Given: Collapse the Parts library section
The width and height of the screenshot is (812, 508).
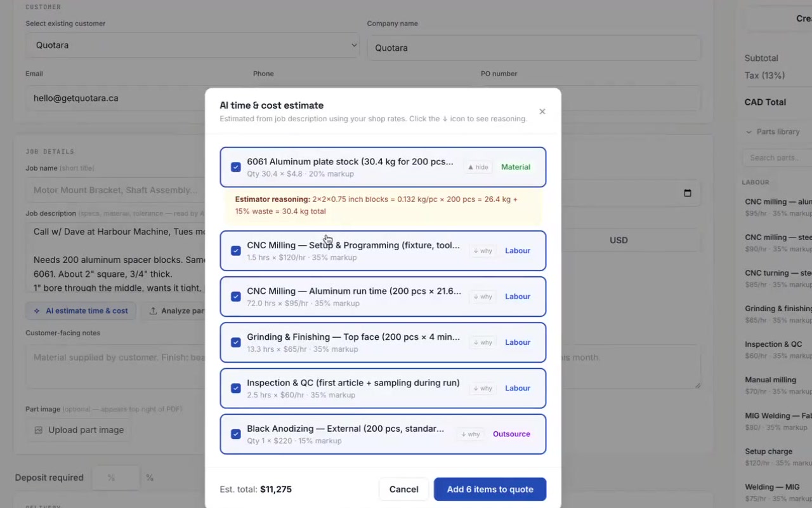Looking at the screenshot, I should click(773, 131).
